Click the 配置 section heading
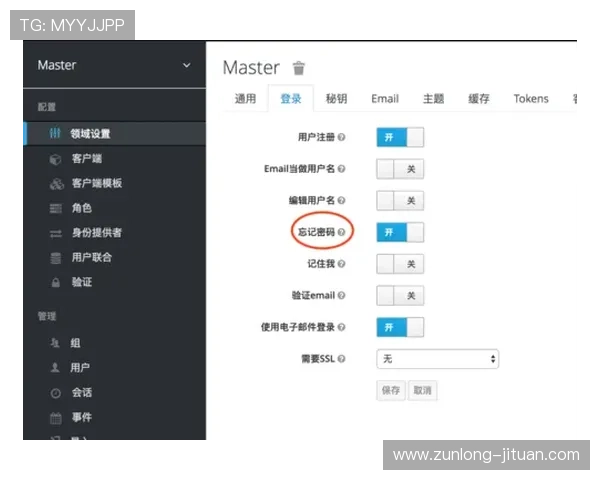 pos(47,107)
